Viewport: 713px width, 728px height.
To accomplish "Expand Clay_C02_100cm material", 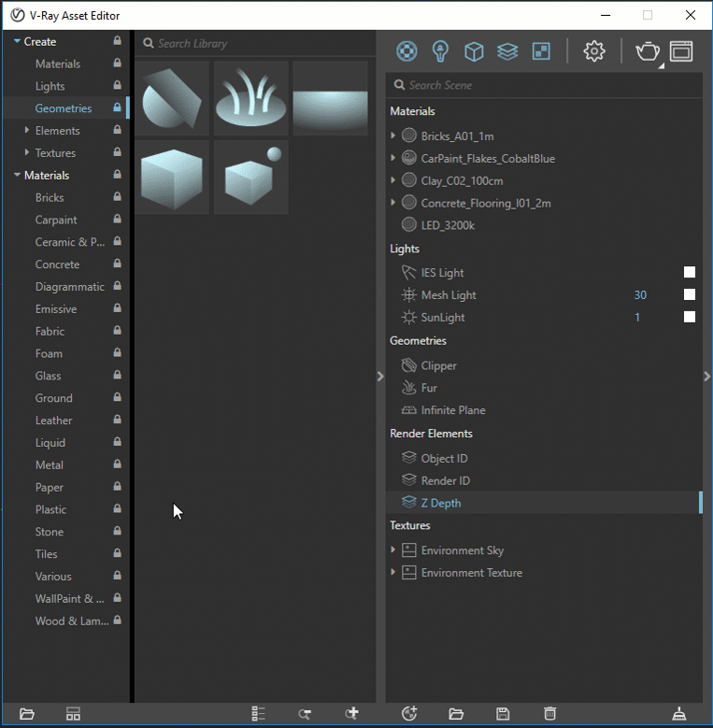I will click(393, 180).
